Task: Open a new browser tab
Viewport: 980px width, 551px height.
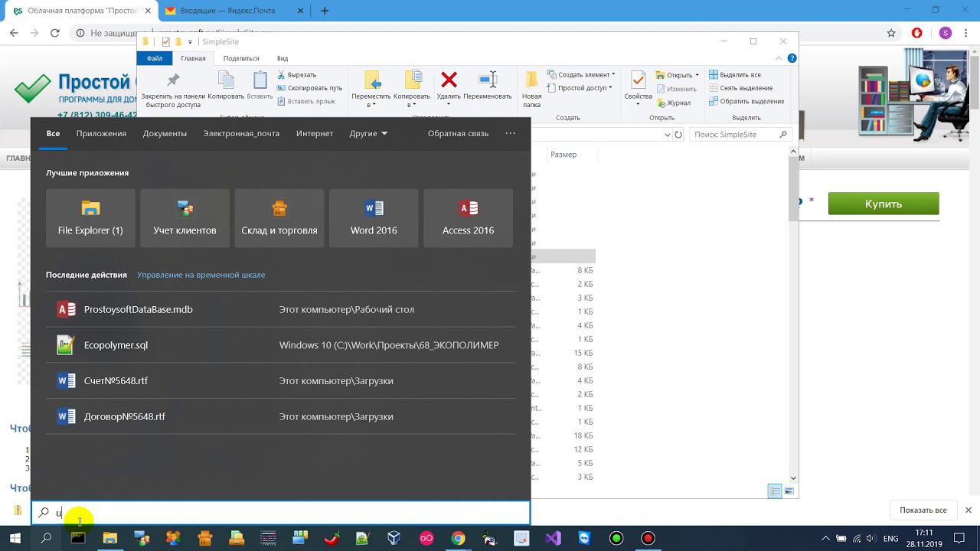Action: coord(325,11)
